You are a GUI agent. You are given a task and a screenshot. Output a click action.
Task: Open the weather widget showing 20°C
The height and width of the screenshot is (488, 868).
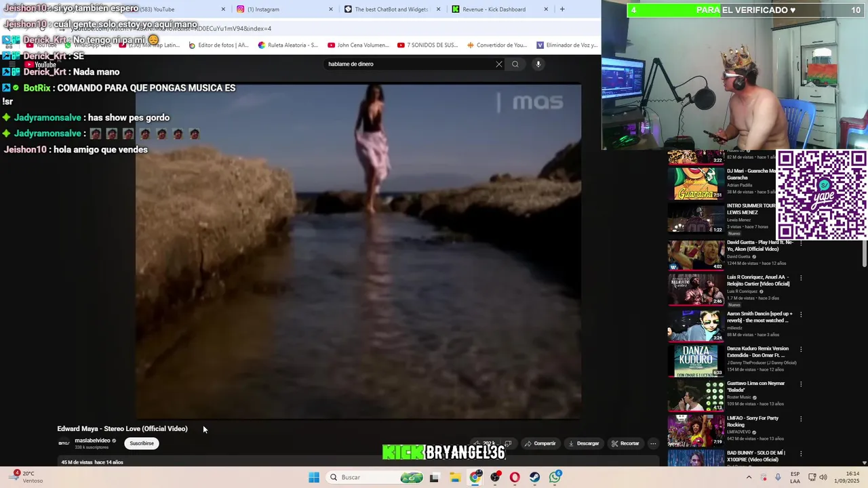coord(26,477)
